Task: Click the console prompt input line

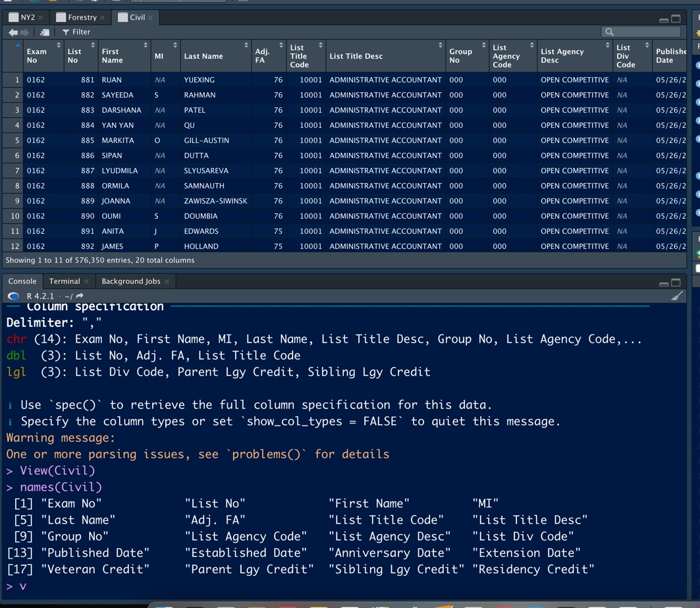Action: (x=344, y=586)
